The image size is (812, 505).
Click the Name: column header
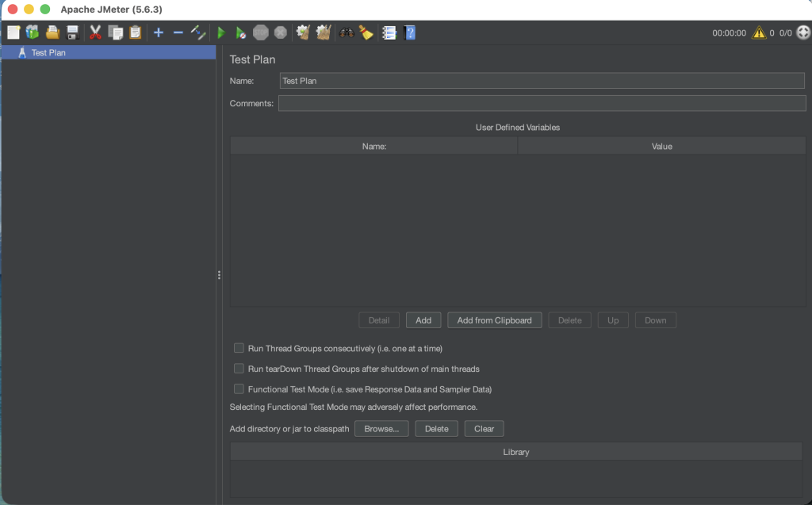pyautogui.click(x=374, y=146)
